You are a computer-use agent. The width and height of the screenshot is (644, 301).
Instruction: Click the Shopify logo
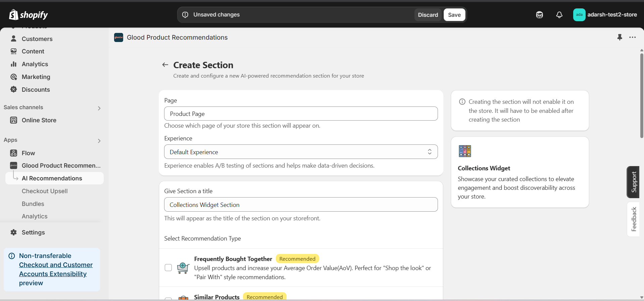tap(29, 15)
